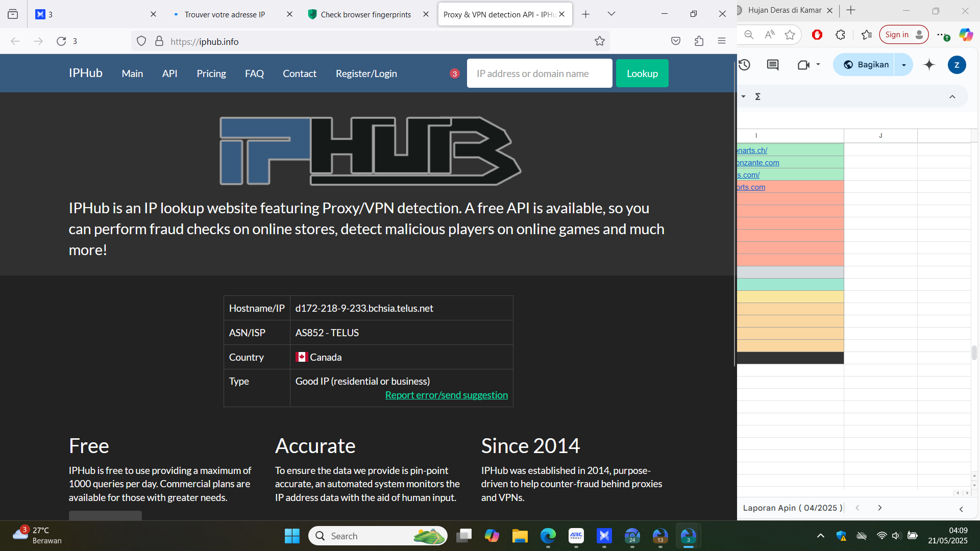980x551 pixels.
Task: Expand video meeting options arrow
Action: coord(818,65)
